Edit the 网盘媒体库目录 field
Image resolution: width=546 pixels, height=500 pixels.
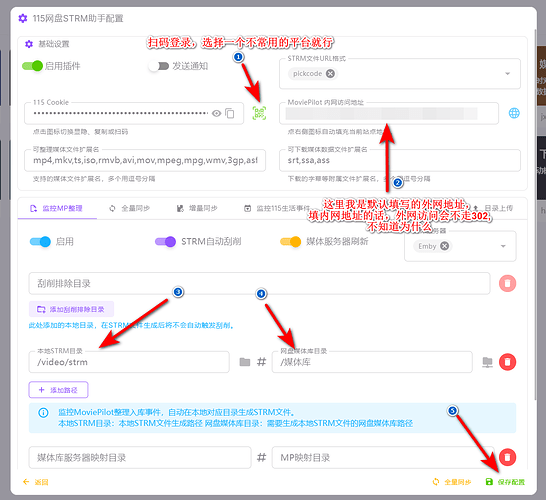pyautogui.click(x=372, y=362)
